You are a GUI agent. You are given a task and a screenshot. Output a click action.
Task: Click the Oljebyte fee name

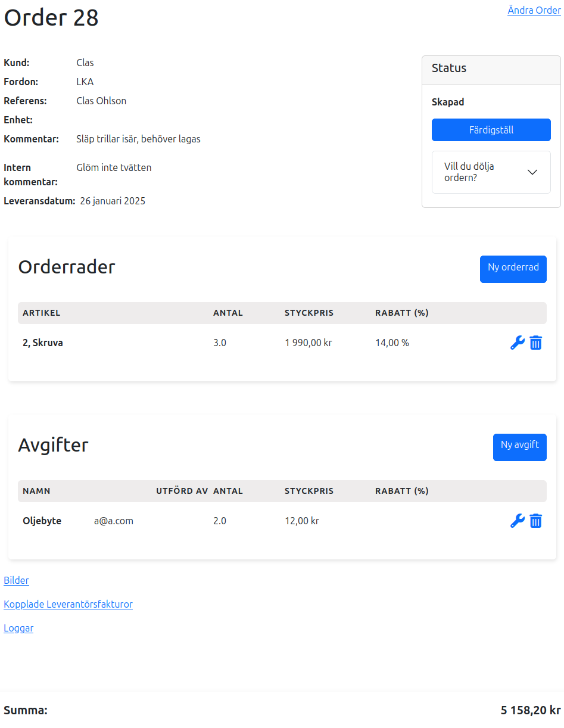pos(42,521)
